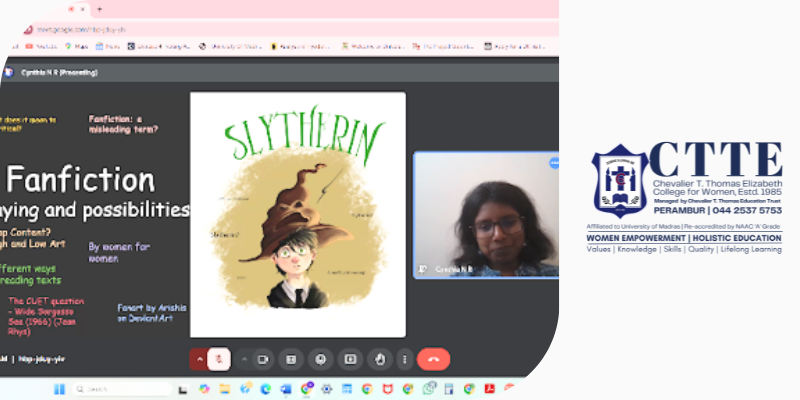This screenshot has height=400, width=800.
Task: Click the 'reading texts' green slide text
Action: [x=31, y=280]
